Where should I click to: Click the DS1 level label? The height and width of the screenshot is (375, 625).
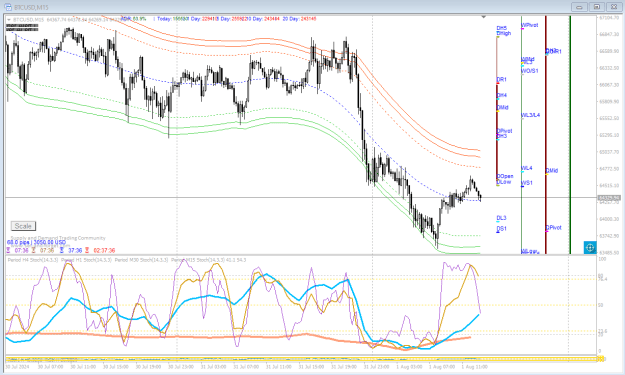click(501, 229)
